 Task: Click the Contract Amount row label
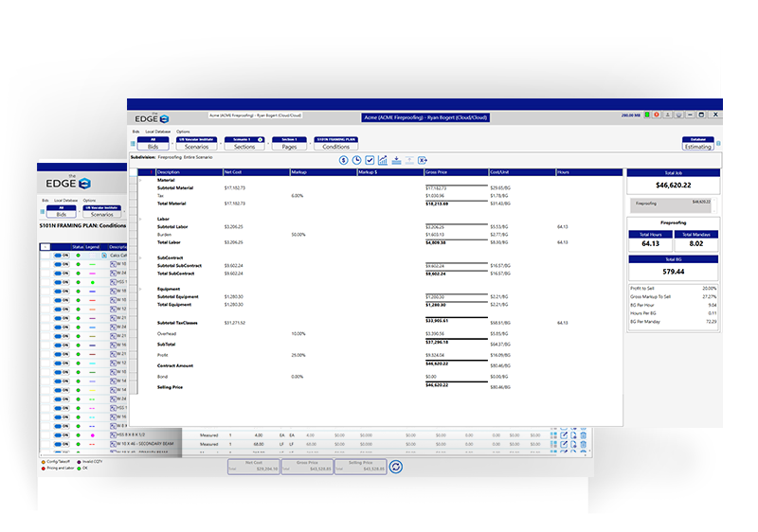(x=175, y=365)
